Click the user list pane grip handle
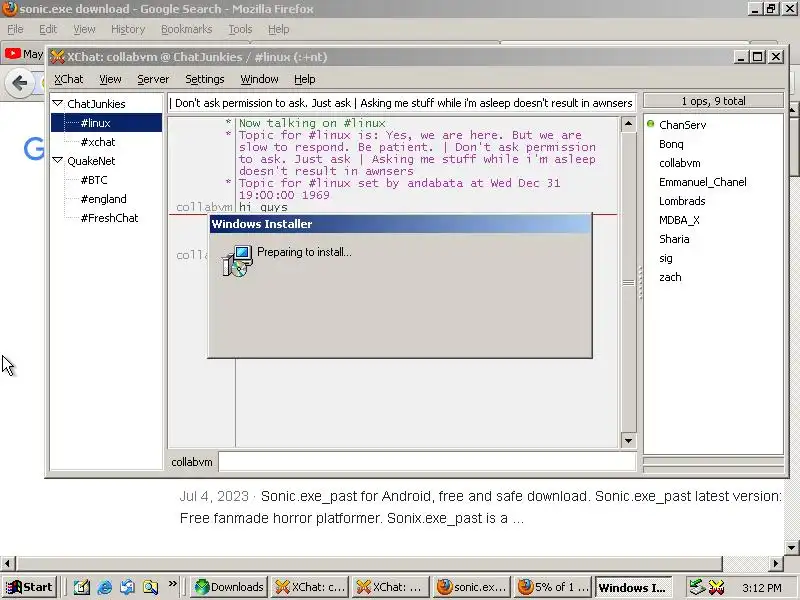 pyautogui.click(x=640, y=283)
